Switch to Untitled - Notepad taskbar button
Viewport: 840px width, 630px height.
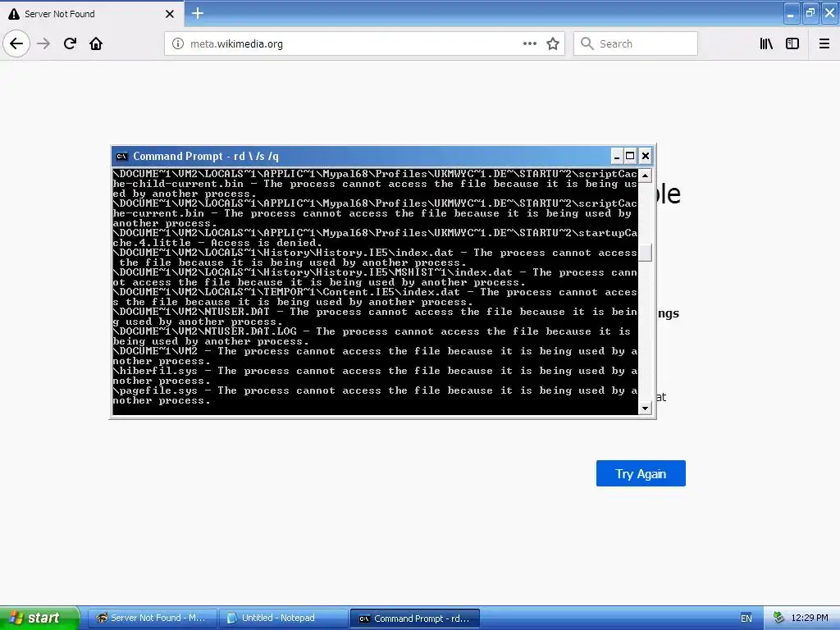click(x=283, y=619)
